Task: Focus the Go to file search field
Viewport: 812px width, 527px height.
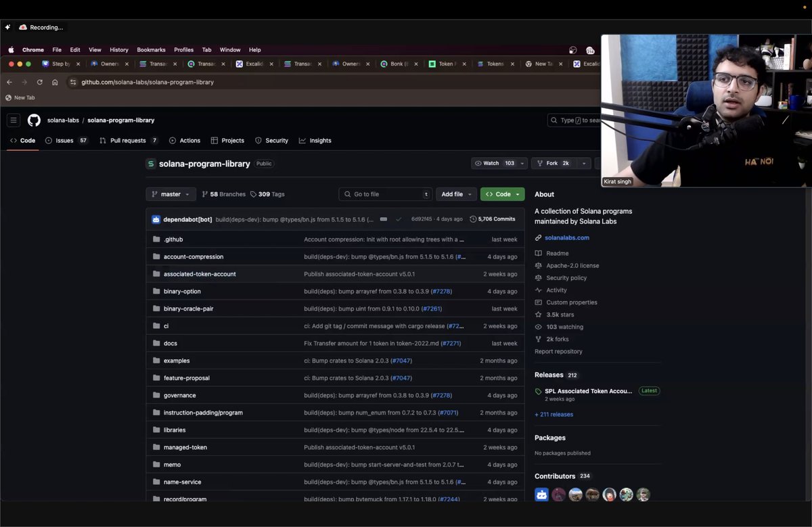Action: point(386,194)
